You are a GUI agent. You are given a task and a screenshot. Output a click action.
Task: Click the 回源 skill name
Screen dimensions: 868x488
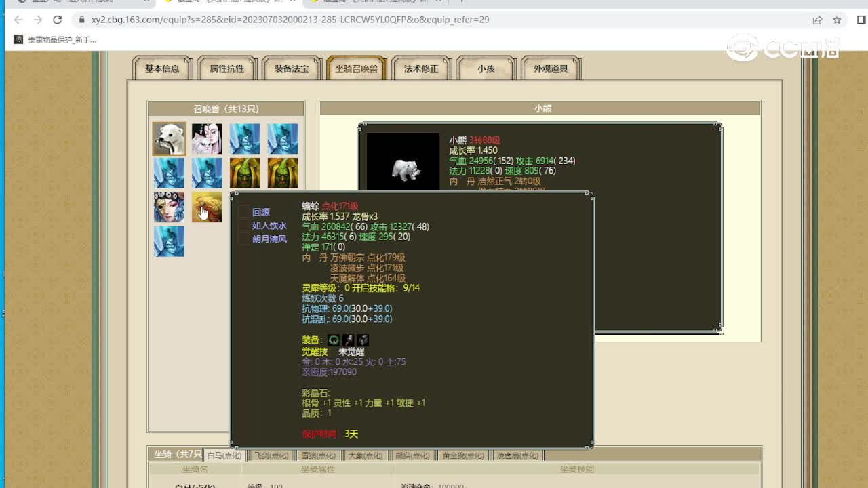(x=261, y=212)
